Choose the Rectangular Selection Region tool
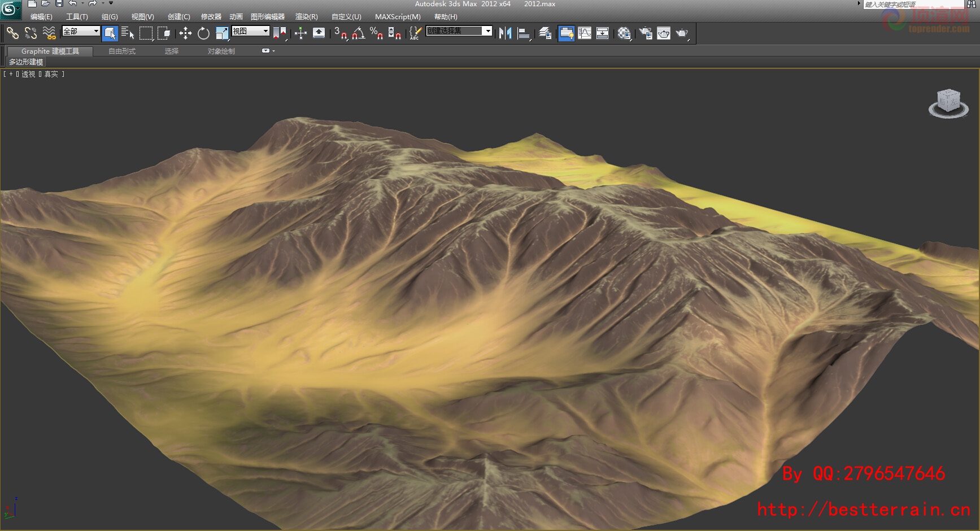This screenshot has width=980, height=531. 146,33
